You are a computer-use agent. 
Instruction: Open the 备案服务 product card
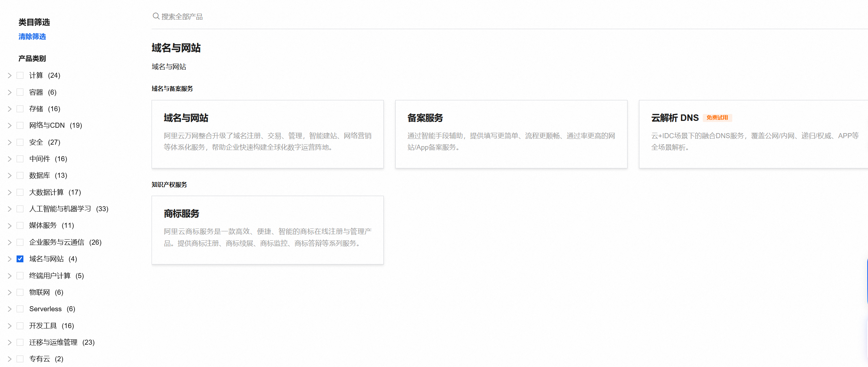511,134
